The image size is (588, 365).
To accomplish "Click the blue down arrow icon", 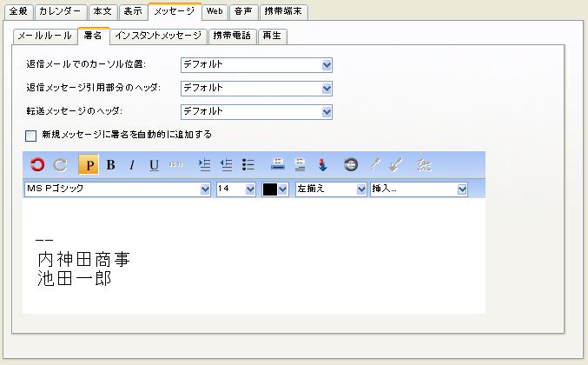I will point(322,164).
